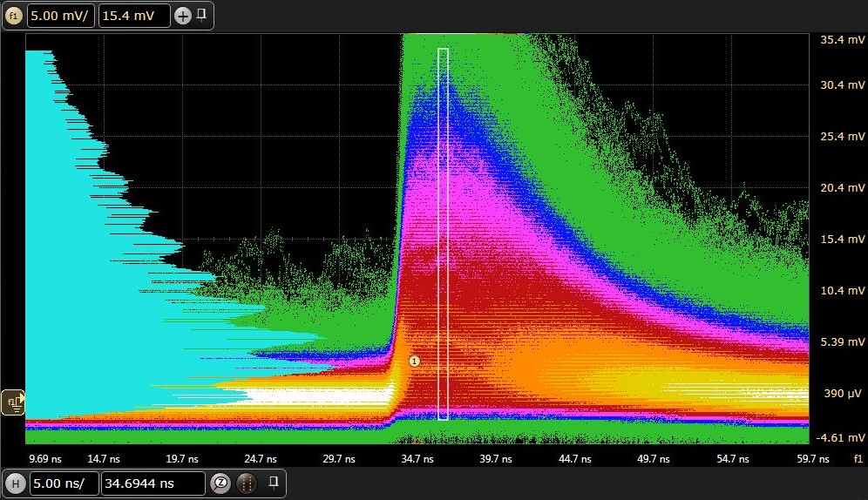868x500 pixels.
Task: Click the plus icon to add a waveform
Action: 182,16
